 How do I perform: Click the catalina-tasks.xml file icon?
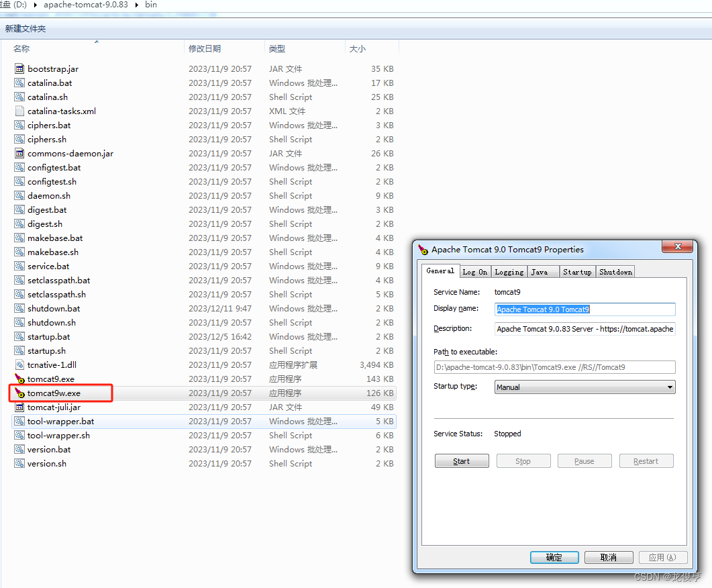19,111
